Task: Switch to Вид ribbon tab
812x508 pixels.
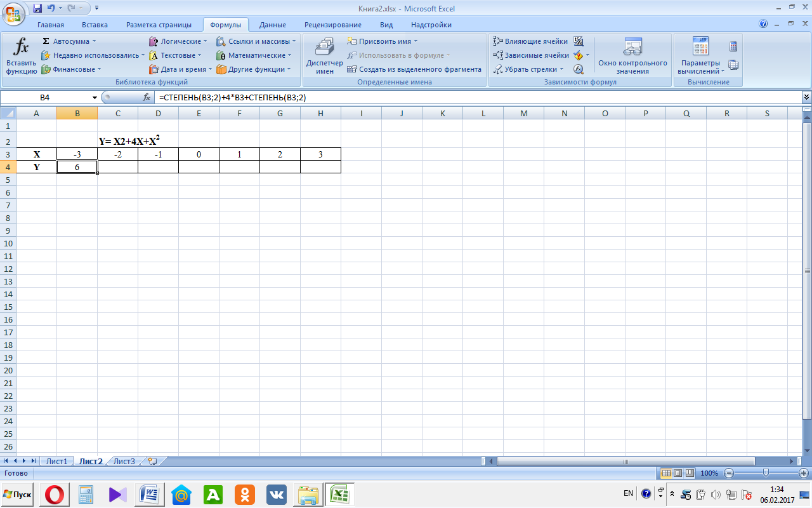Action: pos(386,25)
